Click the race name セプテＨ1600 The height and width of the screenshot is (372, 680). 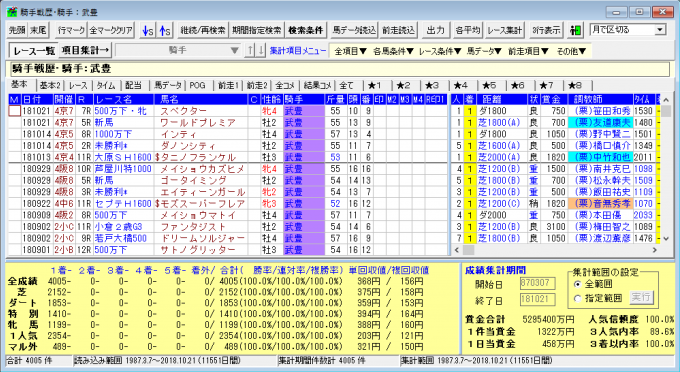(x=123, y=204)
